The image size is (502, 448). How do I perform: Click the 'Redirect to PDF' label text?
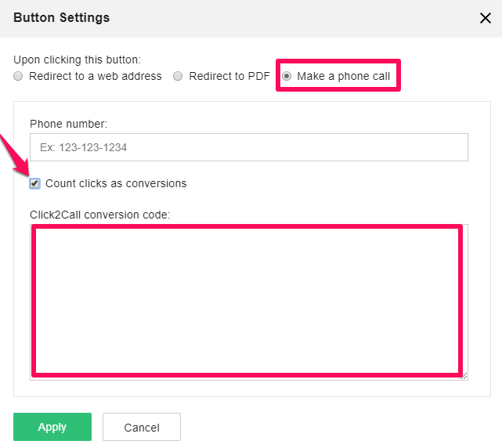[x=230, y=77]
